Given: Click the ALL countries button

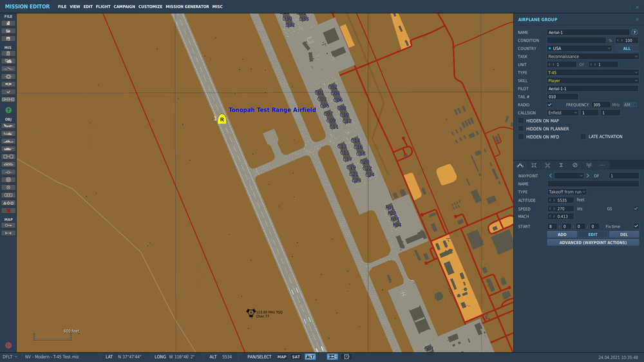Looking at the screenshot, I should [x=627, y=48].
